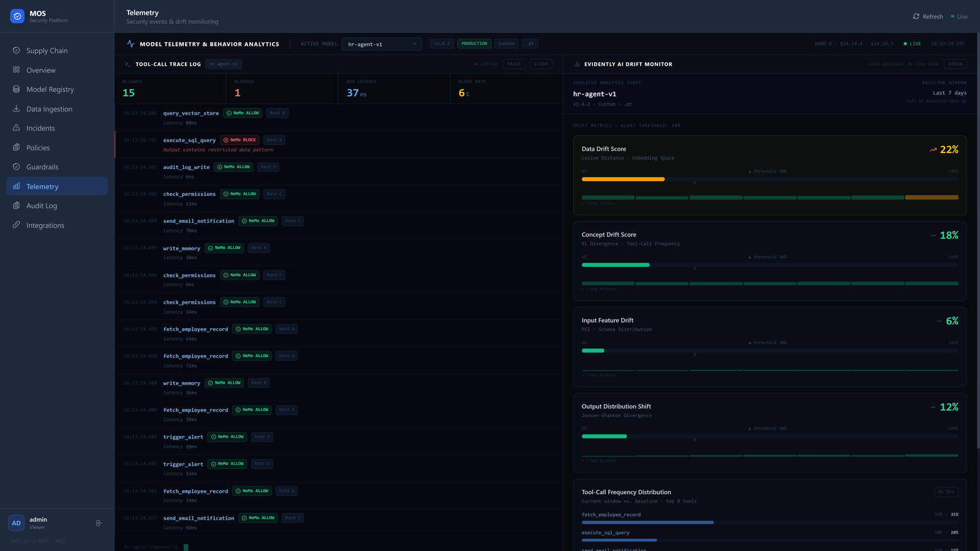Click the AD user avatar
This screenshot has height=551, width=980.
pyautogui.click(x=17, y=523)
